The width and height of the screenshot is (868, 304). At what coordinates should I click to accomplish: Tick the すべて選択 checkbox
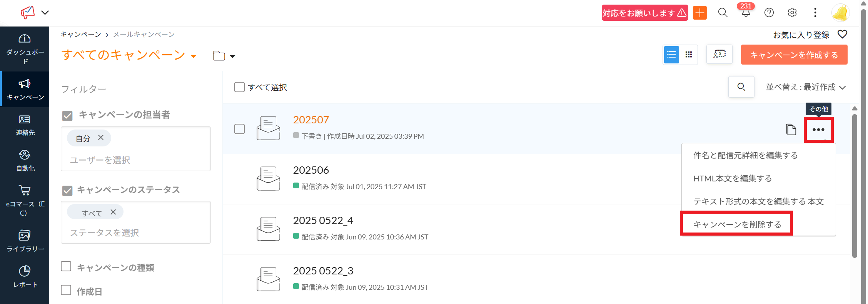coord(239,87)
